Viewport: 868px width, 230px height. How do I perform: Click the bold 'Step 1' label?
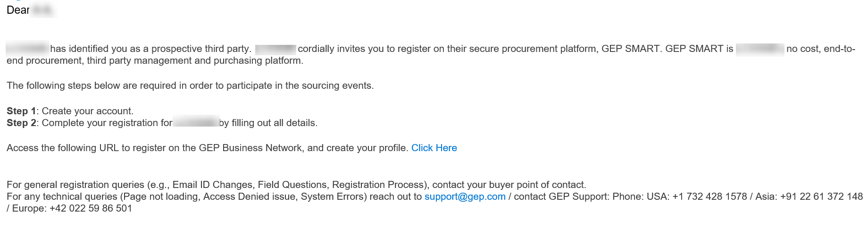[x=21, y=111]
